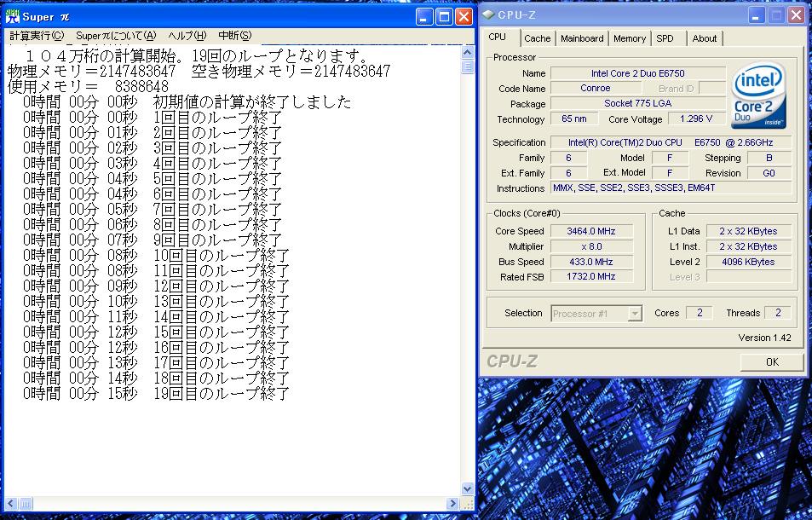Screen dimensions: 812x520
Task: Click the Version 1.42 text
Action: pyautogui.click(x=764, y=338)
